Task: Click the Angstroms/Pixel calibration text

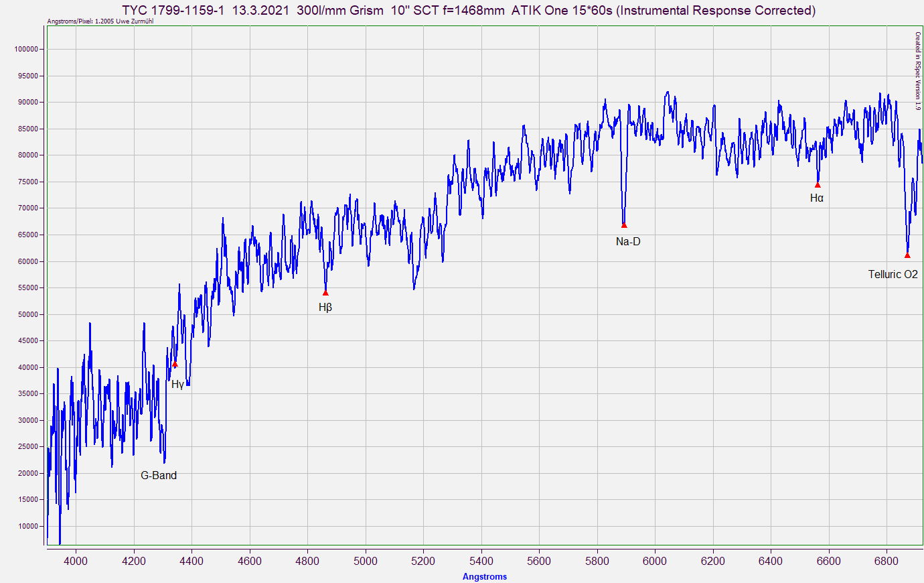Action: [x=100, y=21]
